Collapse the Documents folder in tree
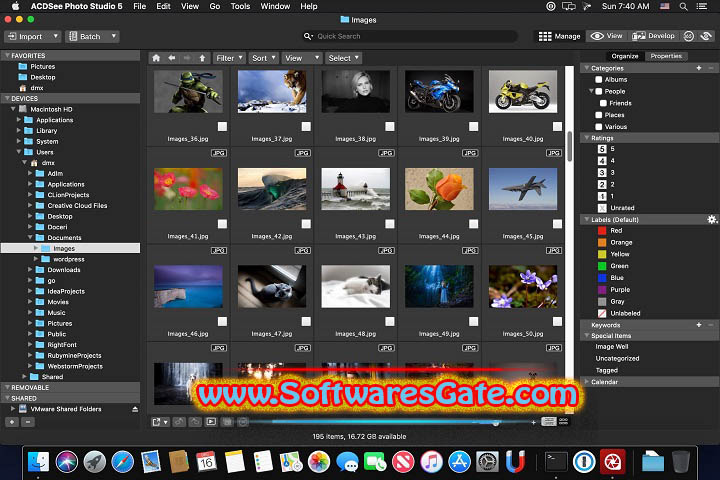Viewport: 720px width, 480px height. (30, 237)
